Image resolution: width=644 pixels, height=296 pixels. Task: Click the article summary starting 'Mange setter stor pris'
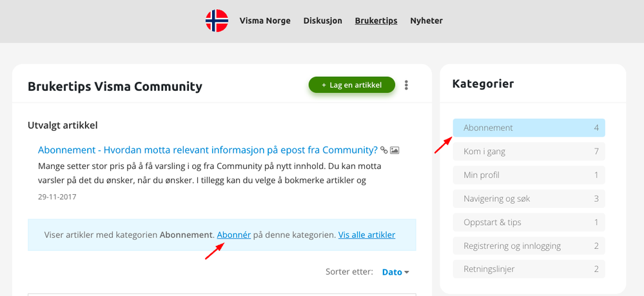tap(210, 173)
